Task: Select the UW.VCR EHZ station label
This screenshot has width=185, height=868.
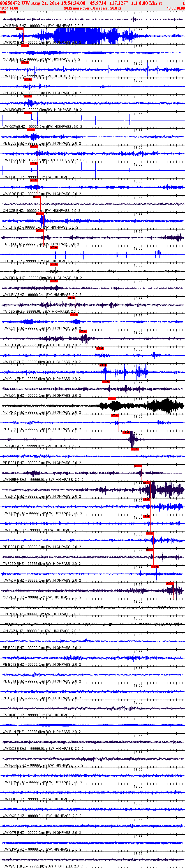Action: click(42, 581)
